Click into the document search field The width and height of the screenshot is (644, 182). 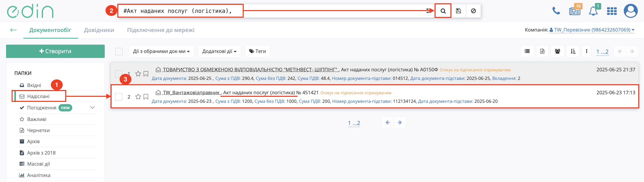point(327,11)
